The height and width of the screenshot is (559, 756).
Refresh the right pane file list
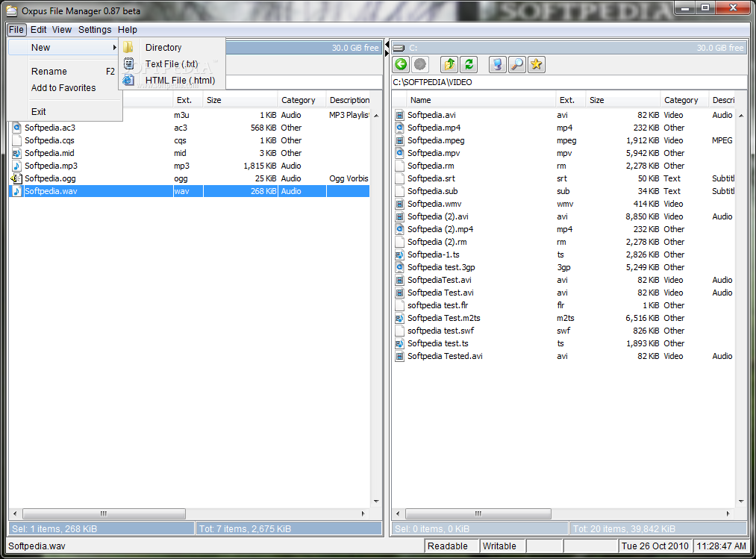click(469, 64)
